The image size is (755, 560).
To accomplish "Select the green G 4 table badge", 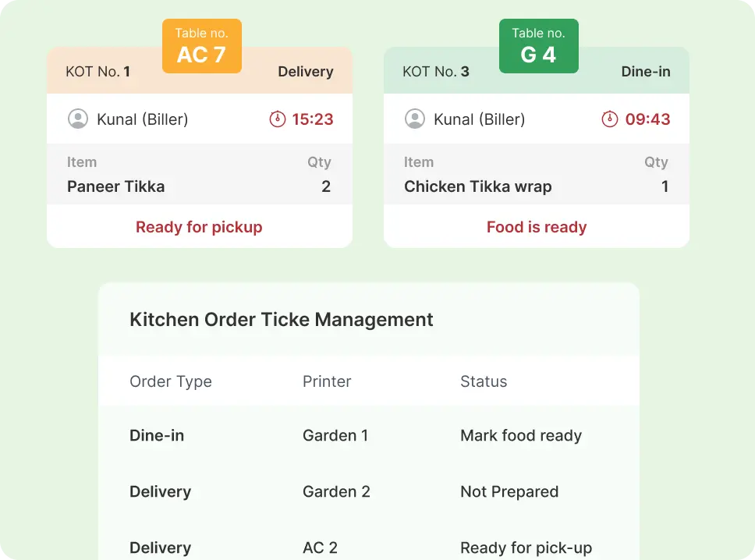I will (538, 45).
